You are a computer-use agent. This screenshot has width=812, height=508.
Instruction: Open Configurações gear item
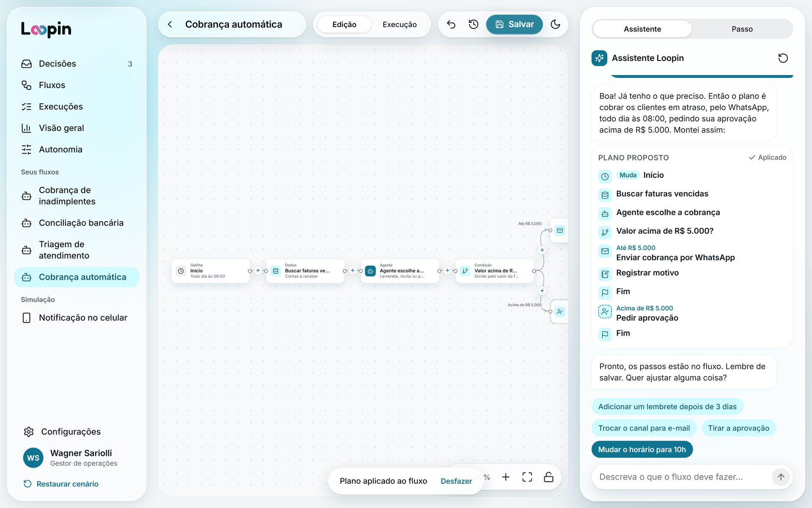(77, 432)
